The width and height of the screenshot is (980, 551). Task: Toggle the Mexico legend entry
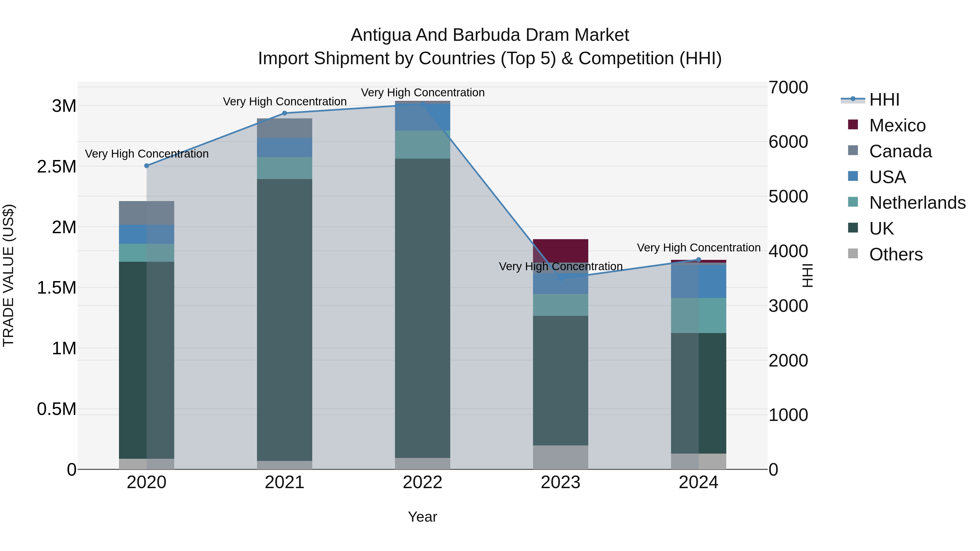[886, 125]
